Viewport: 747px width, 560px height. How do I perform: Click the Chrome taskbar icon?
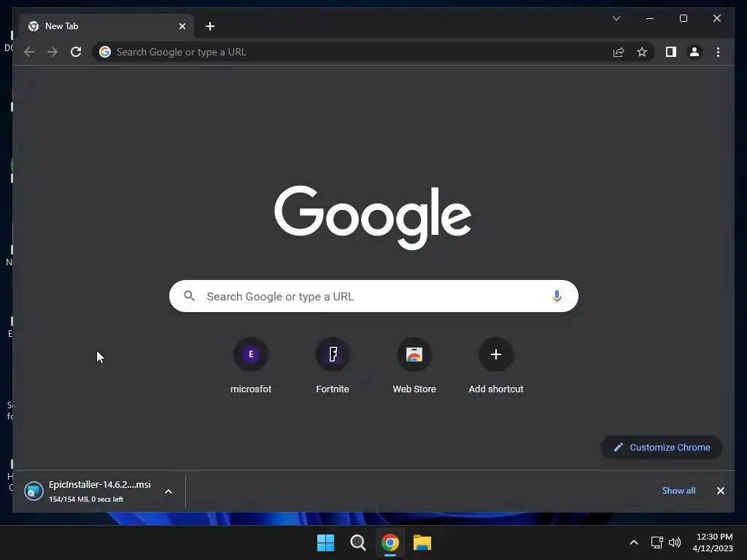(x=390, y=542)
